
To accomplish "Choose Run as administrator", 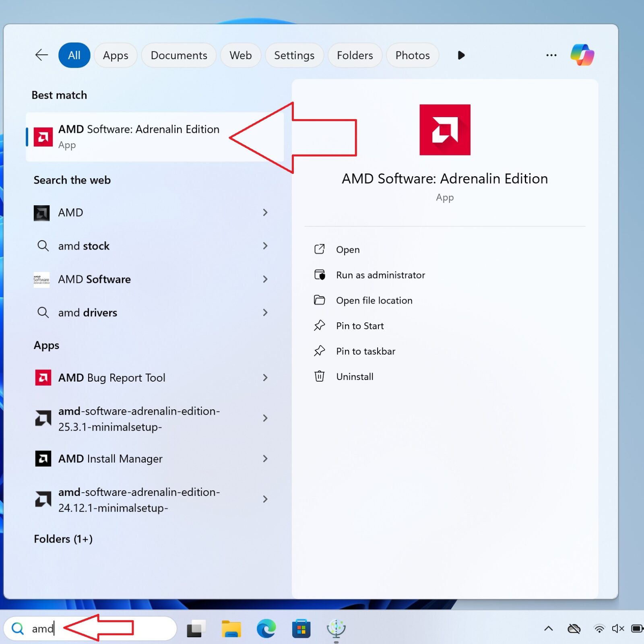I will coord(380,275).
